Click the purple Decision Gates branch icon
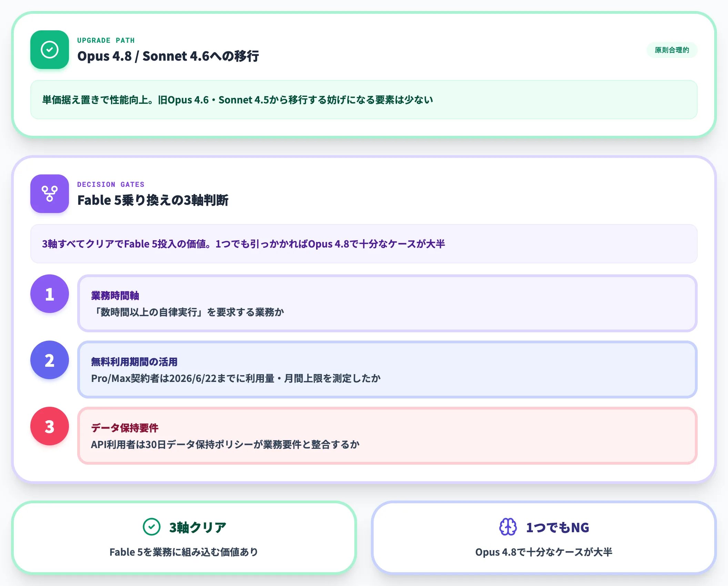The height and width of the screenshot is (586, 728). (x=50, y=194)
